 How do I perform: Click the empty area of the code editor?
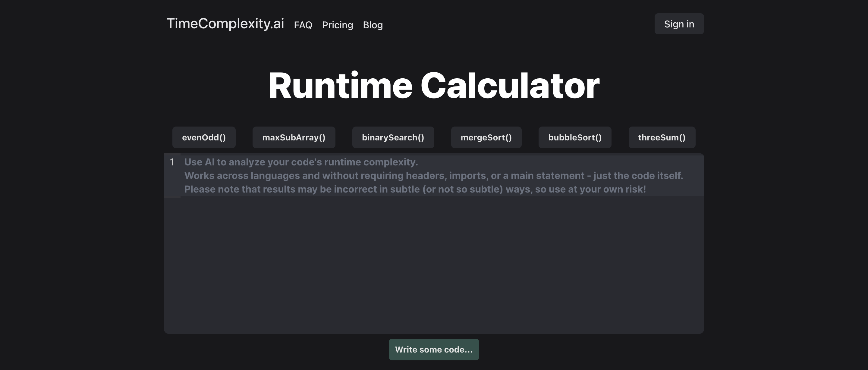point(434,266)
